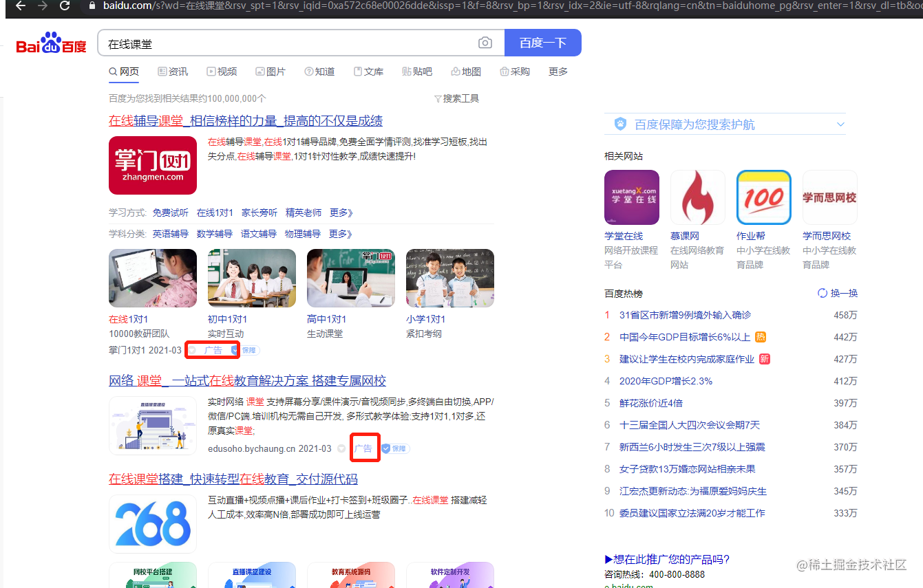
Task: Open hot item 31省区市新增9例境外输入确诊
Action: [685, 315]
